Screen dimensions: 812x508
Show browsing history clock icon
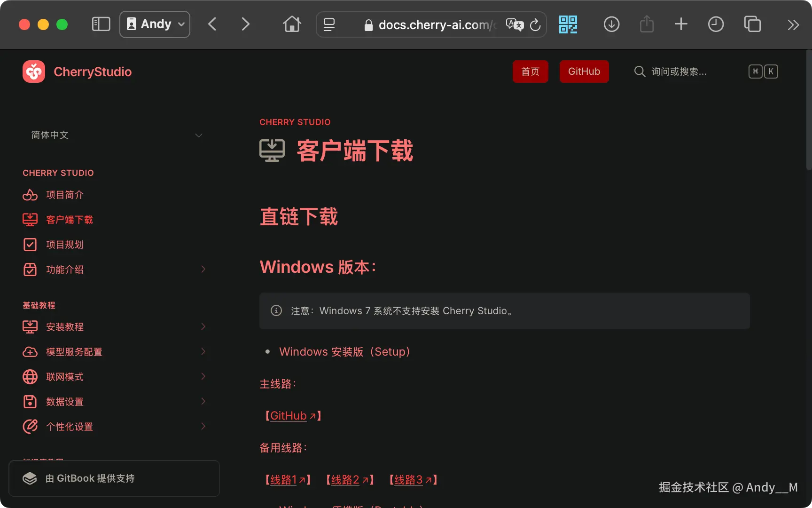[716, 24]
